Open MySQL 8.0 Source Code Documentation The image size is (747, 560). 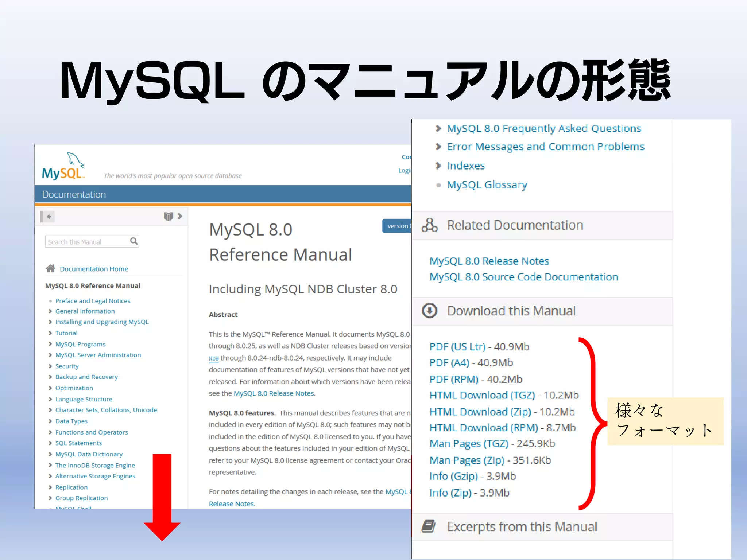pyautogui.click(x=524, y=277)
